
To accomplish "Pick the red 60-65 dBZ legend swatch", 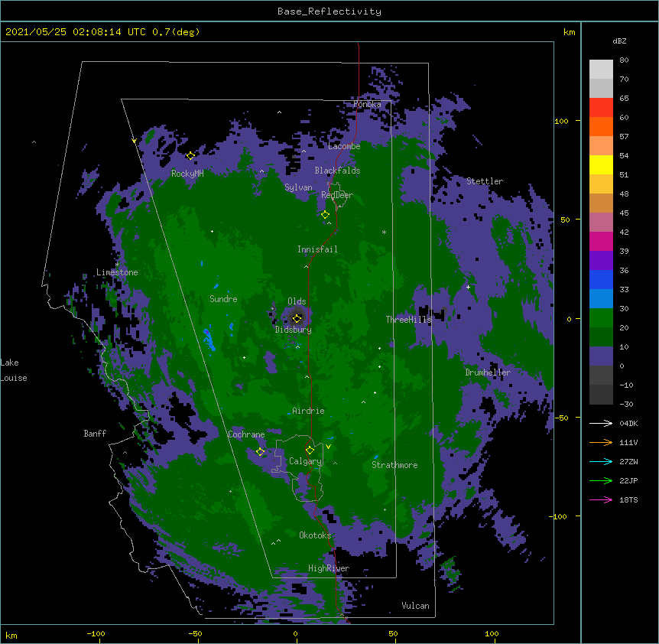I will tap(601, 108).
